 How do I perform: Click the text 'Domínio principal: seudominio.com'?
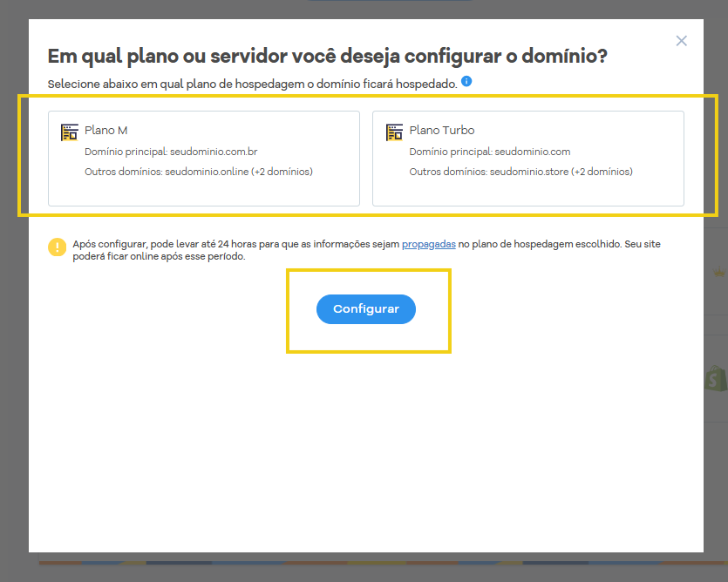pyautogui.click(x=490, y=152)
